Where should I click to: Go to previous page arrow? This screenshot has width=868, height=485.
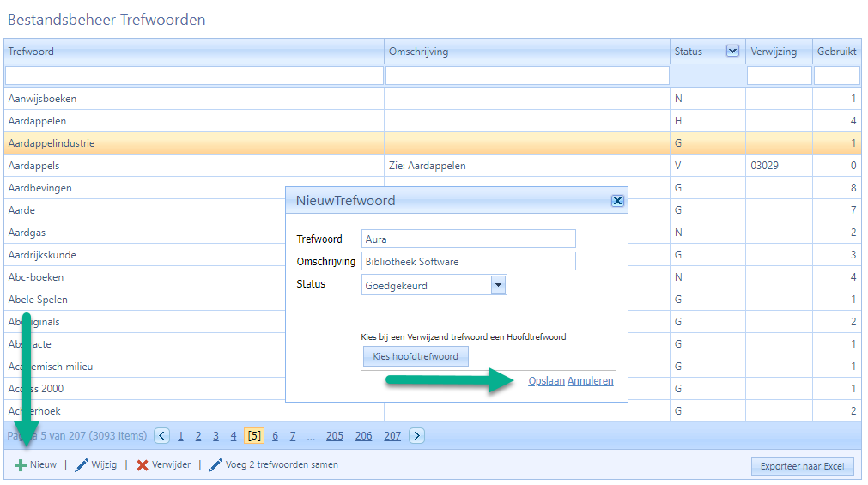pyautogui.click(x=162, y=436)
